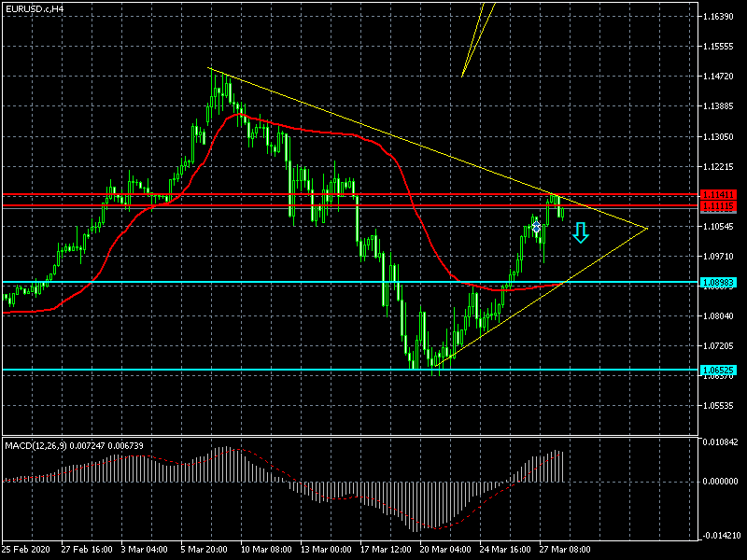The height and width of the screenshot is (560, 747).
Task: Click the 20 Mar 04:00 time label
Action: coord(445,549)
